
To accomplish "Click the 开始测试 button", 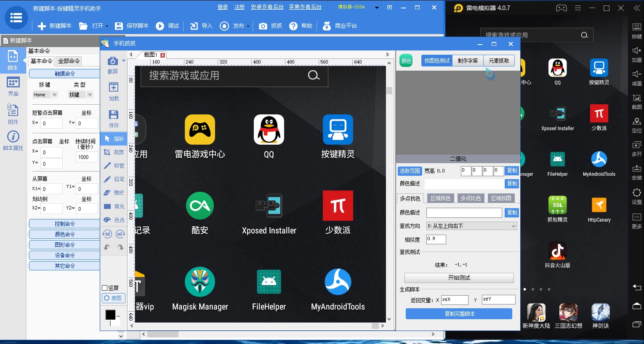I will (x=459, y=278).
